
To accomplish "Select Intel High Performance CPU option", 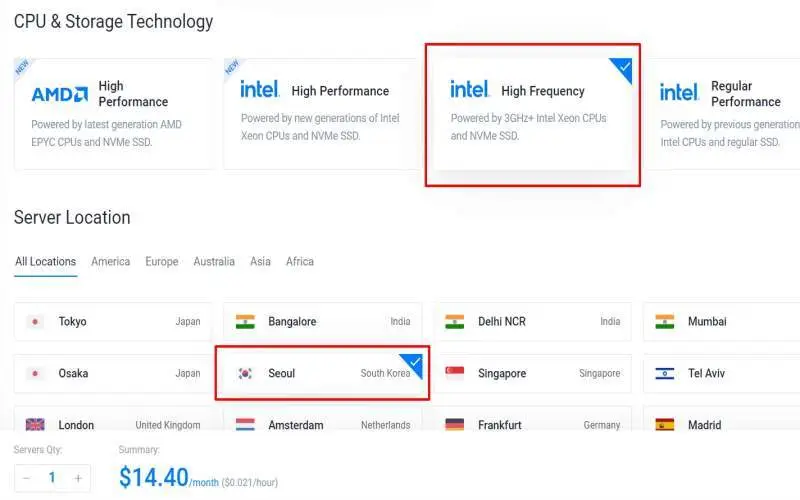I will (320, 114).
